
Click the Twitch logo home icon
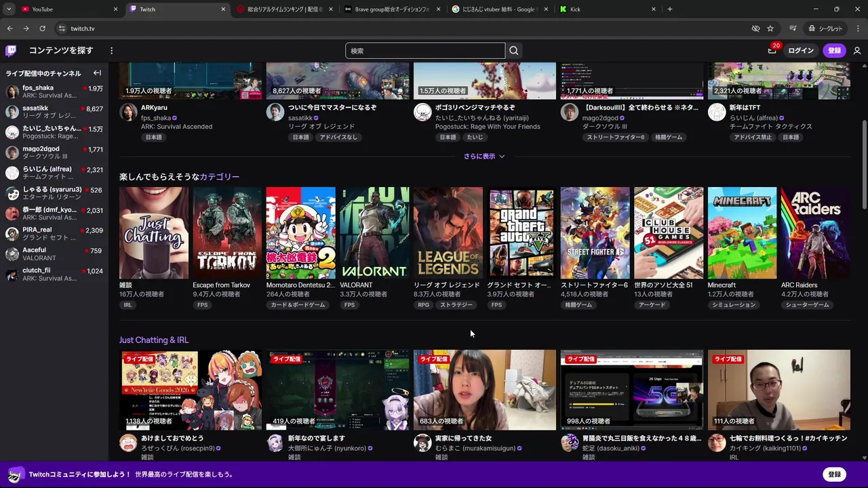pos(11,51)
